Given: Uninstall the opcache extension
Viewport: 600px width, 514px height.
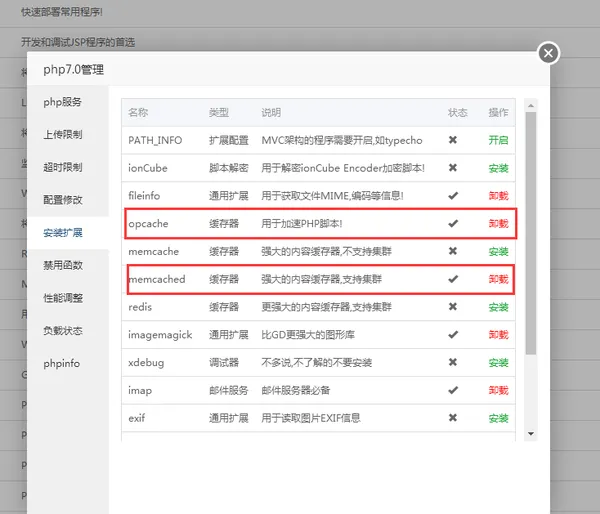Looking at the screenshot, I should (498, 224).
